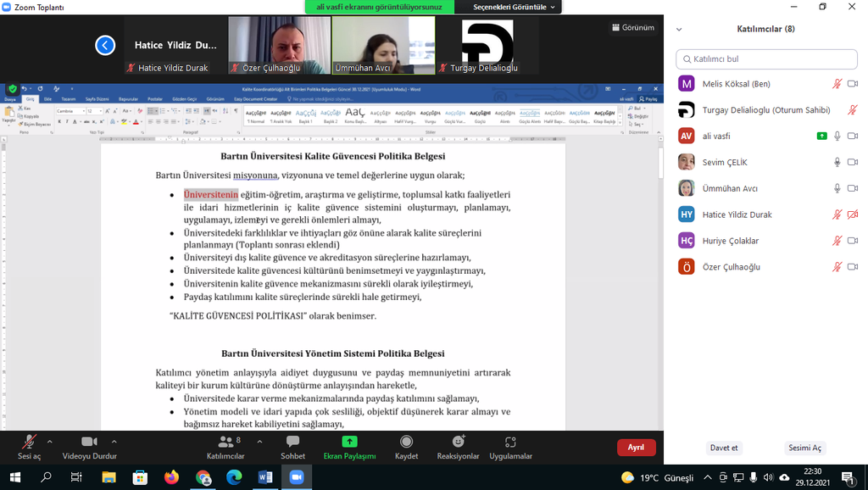Open Word from the Windows taskbar
The height and width of the screenshot is (490, 868).
(265, 477)
